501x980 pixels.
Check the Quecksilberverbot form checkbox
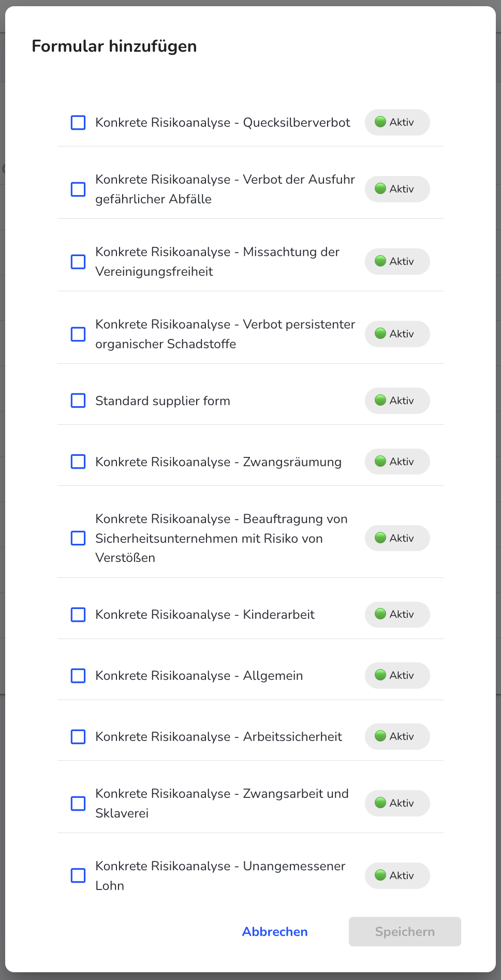78,122
